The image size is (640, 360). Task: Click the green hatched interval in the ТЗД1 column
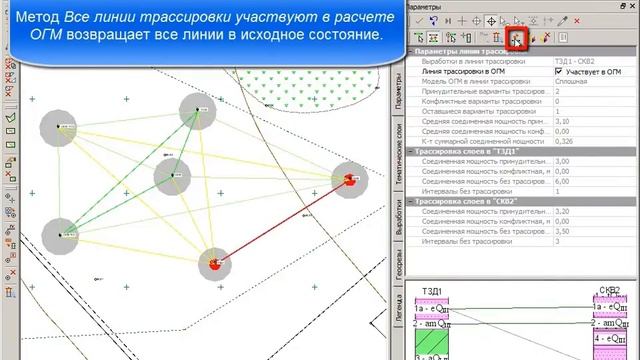coord(432,342)
